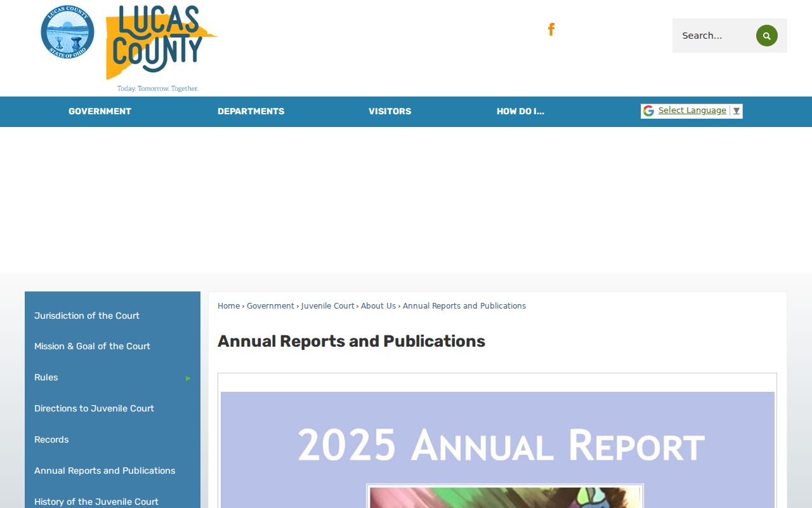
Task: Click the Lucas County orange map logo
Action: (161, 48)
